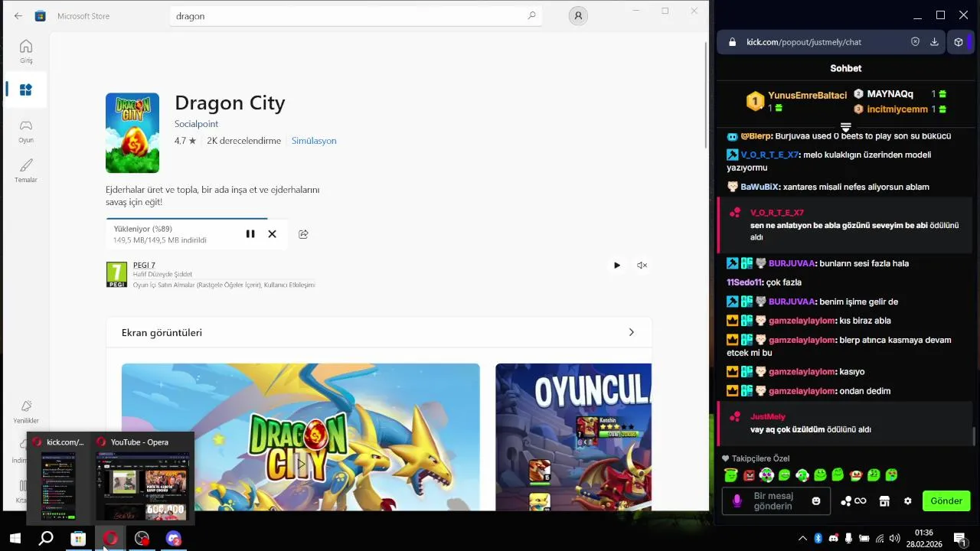
Task: Click the shield icon in Opera address bar
Action: (915, 42)
